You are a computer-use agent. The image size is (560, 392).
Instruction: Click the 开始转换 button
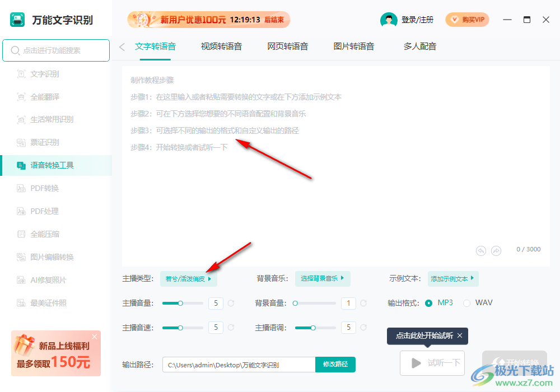click(x=515, y=363)
